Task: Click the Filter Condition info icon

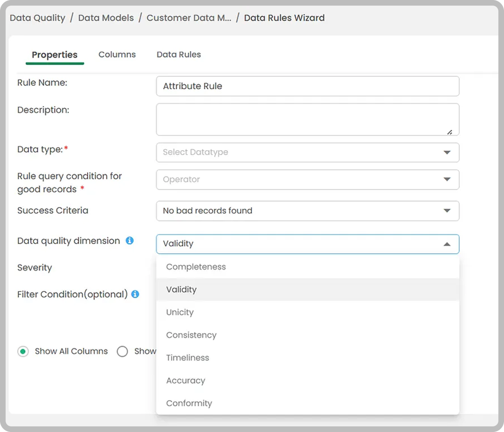Action: point(135,294)
